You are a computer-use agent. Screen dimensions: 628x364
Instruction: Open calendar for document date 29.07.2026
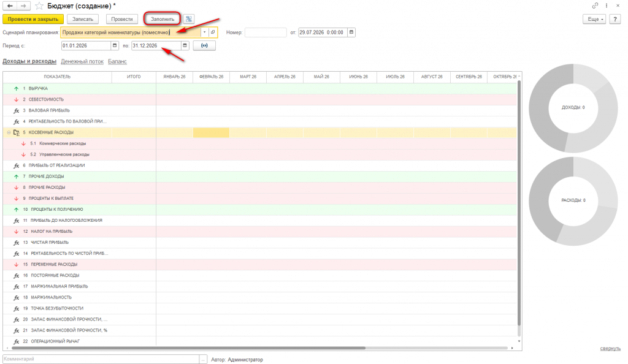point(351,32)
